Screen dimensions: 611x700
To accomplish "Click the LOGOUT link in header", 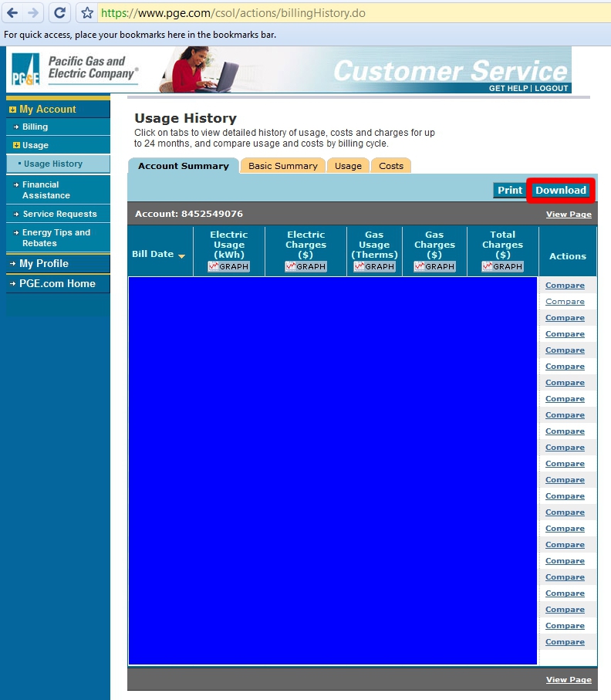I will tap(552, 89).
